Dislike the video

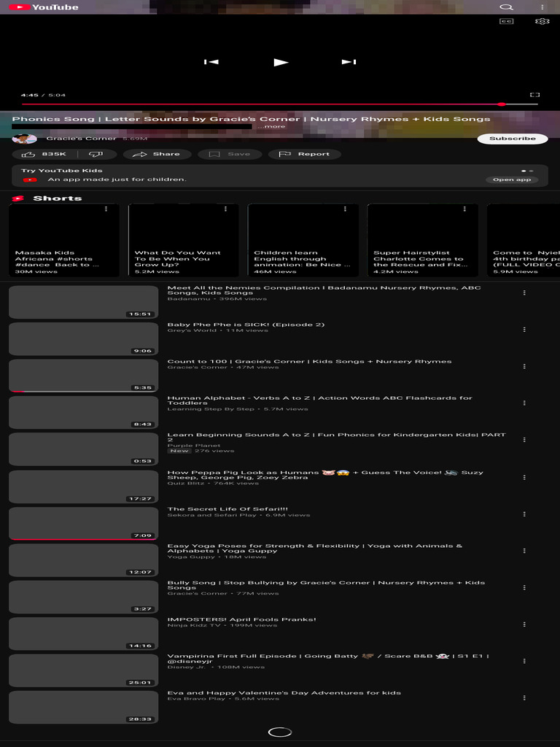(x=96, y=155)
